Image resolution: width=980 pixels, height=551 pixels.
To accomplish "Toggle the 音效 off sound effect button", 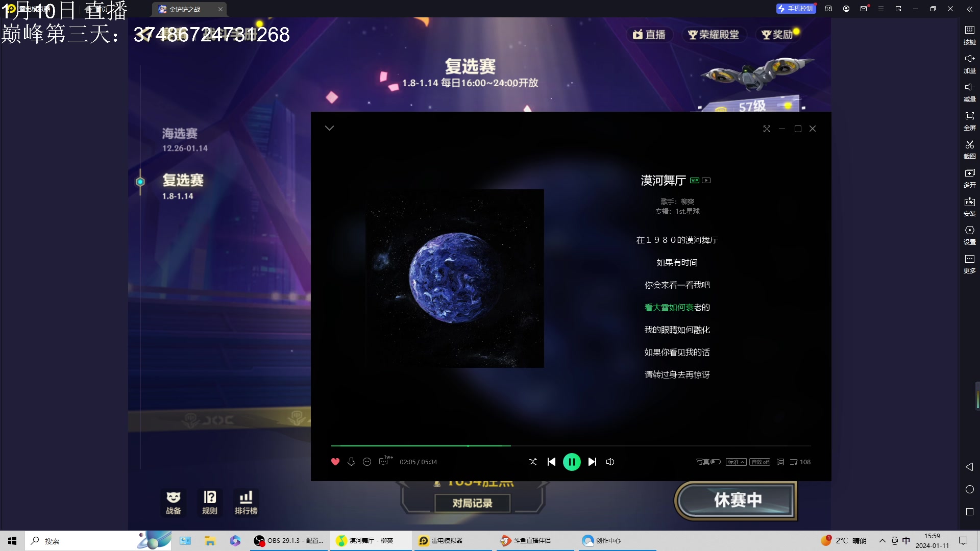I will tap(760, 462).
